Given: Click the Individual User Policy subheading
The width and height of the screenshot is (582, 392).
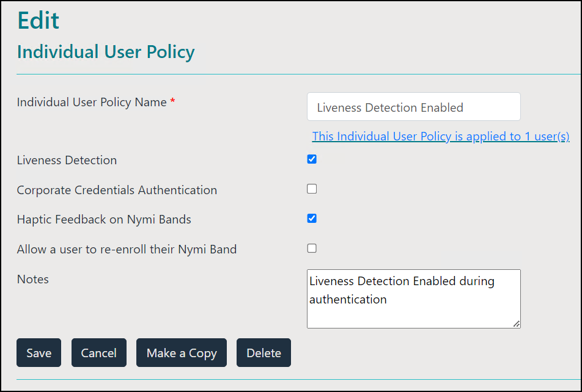Looking at the screenshot, I should [106, 52].
